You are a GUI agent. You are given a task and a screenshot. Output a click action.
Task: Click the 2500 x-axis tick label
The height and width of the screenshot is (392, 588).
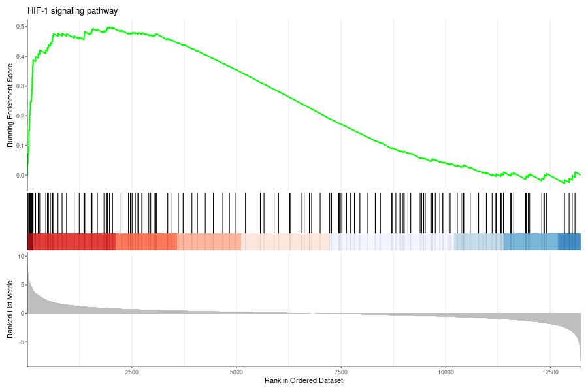(131, 372)
